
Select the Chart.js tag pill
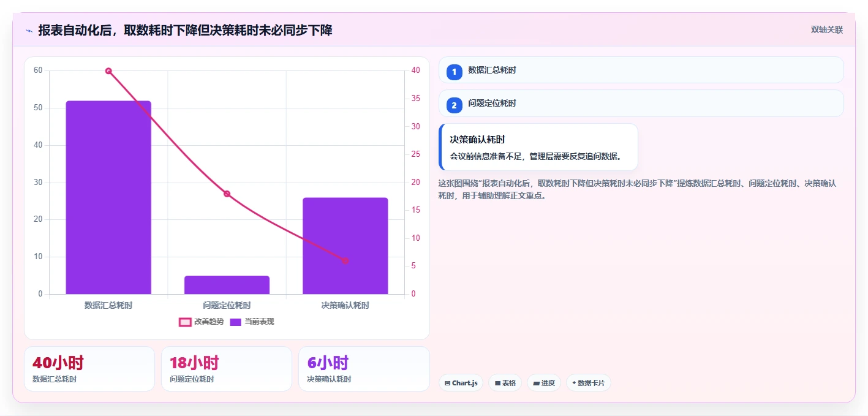tap(461, 383)
